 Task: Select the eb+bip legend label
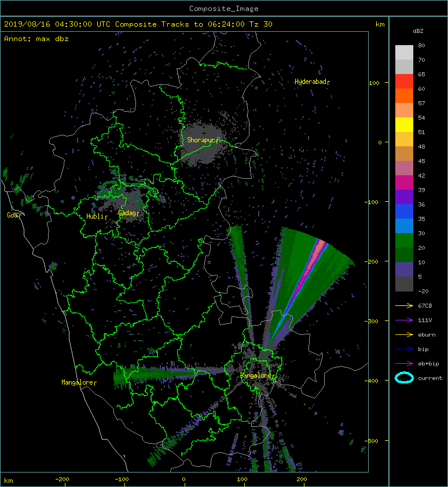(428, 364)
